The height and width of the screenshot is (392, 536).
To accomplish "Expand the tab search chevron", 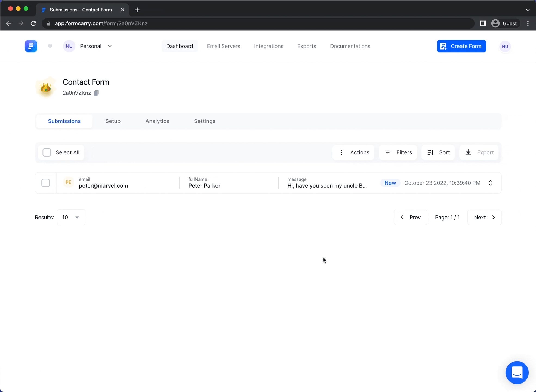I will 528,10.
